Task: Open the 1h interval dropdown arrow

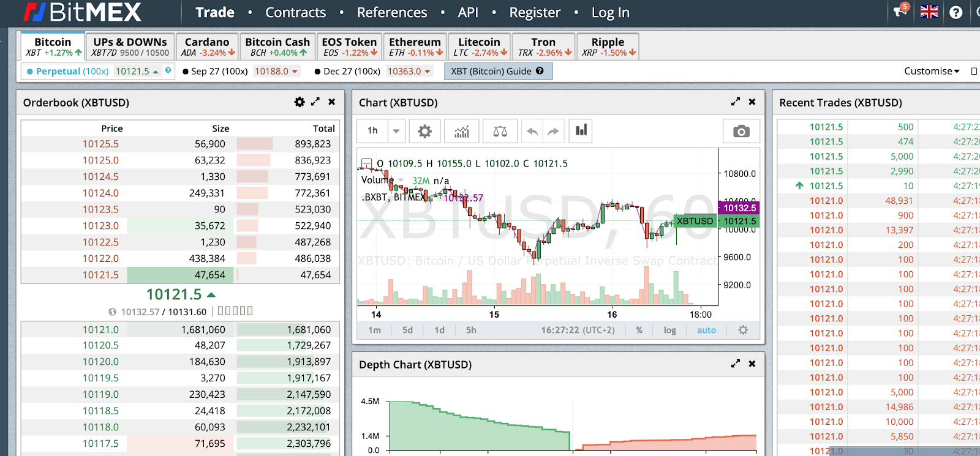Action: tap(396, 131)
